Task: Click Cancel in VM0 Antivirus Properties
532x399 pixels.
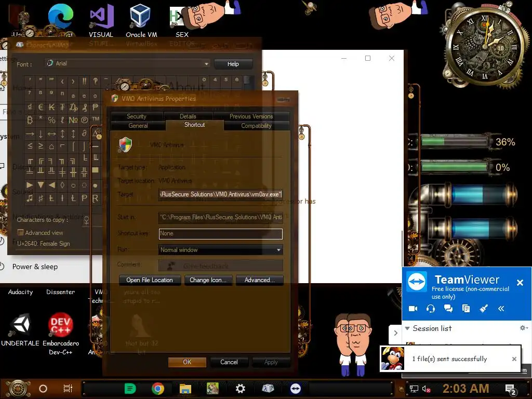Action: click(x=229, y=362)
